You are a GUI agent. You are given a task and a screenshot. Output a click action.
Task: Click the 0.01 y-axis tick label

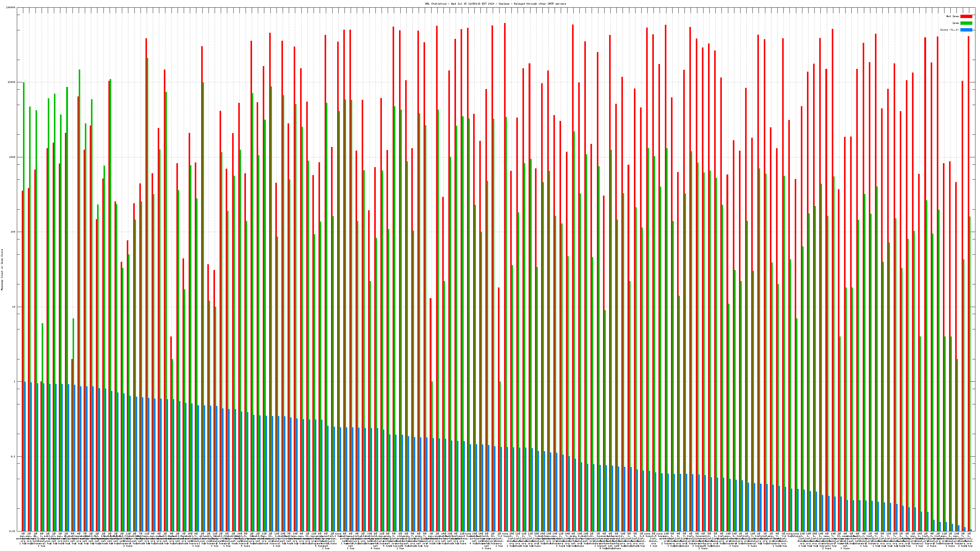pos(13,531)
